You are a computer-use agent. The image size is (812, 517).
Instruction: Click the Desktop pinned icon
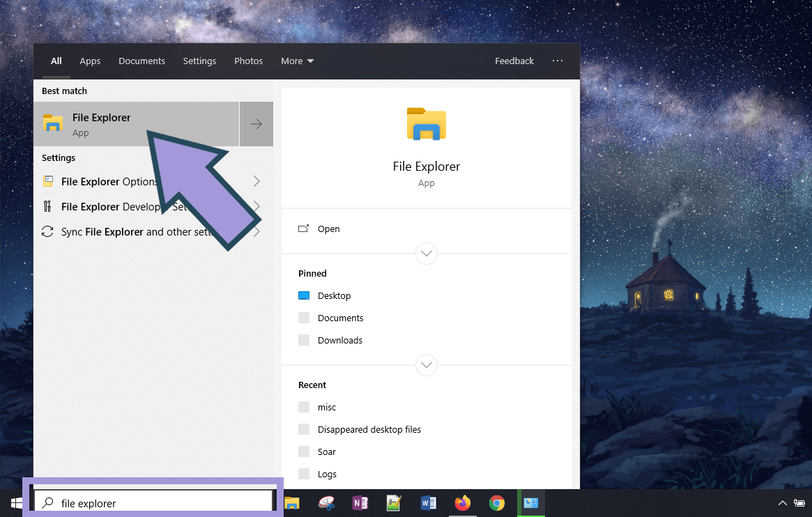pos(304,295)
